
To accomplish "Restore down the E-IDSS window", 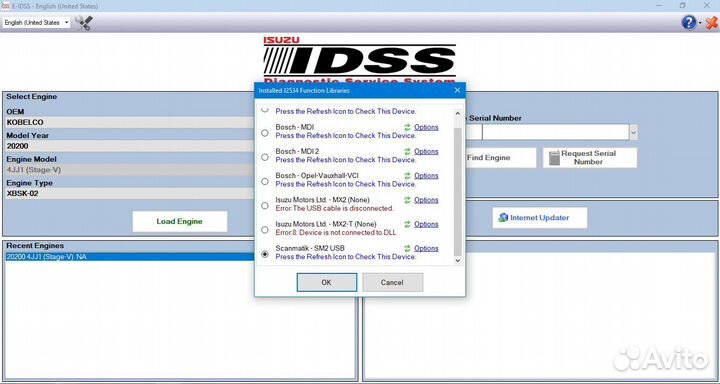I will (683, 6).
